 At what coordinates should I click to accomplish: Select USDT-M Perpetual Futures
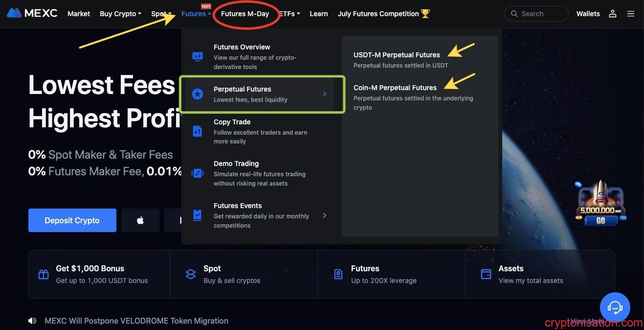point(397,55)
